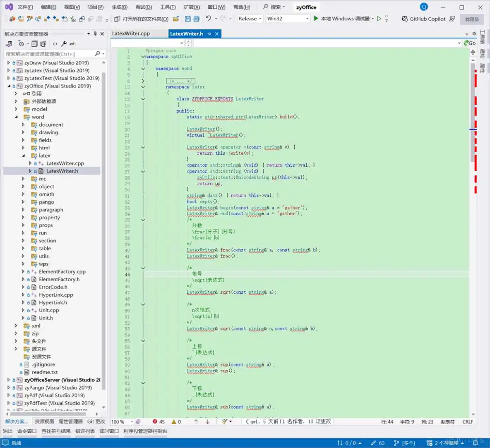The width and height of the screenshot is (490, 448).
Task: Click the Save All icon
Action: coord(196,19)
